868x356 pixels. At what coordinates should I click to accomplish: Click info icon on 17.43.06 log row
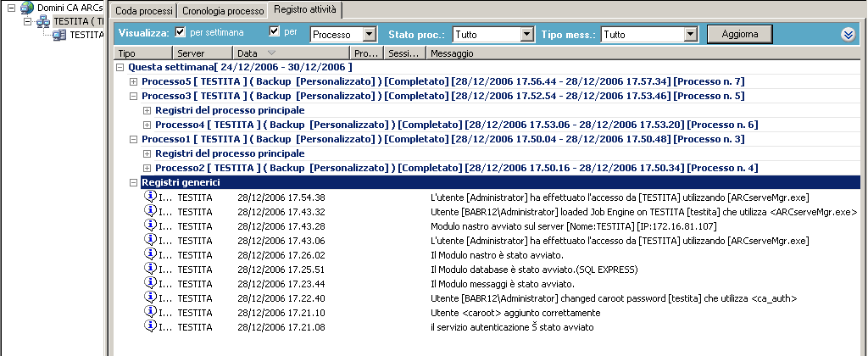[151, 240]
